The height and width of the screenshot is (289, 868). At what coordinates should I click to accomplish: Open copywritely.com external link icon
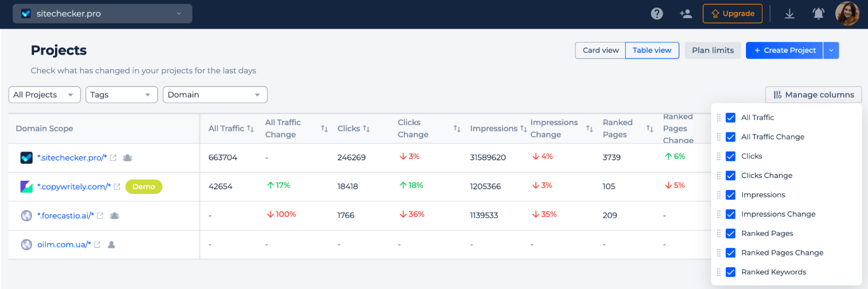(x=117, y=187)
